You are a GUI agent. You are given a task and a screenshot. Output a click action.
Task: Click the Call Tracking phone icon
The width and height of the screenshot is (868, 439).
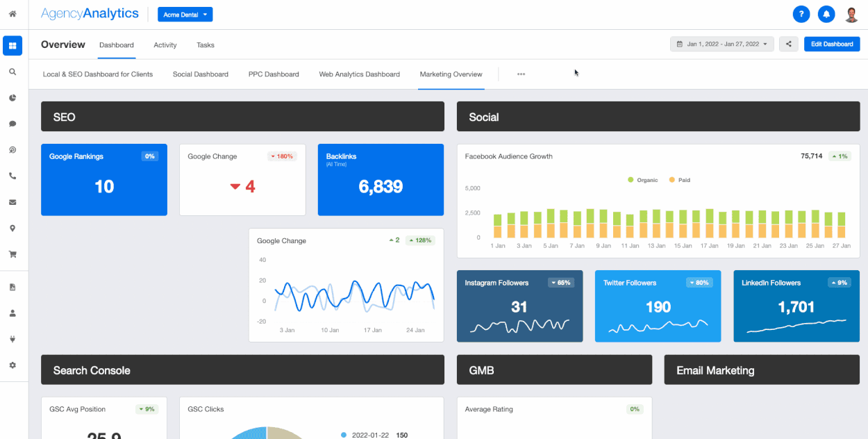(12, 176)
